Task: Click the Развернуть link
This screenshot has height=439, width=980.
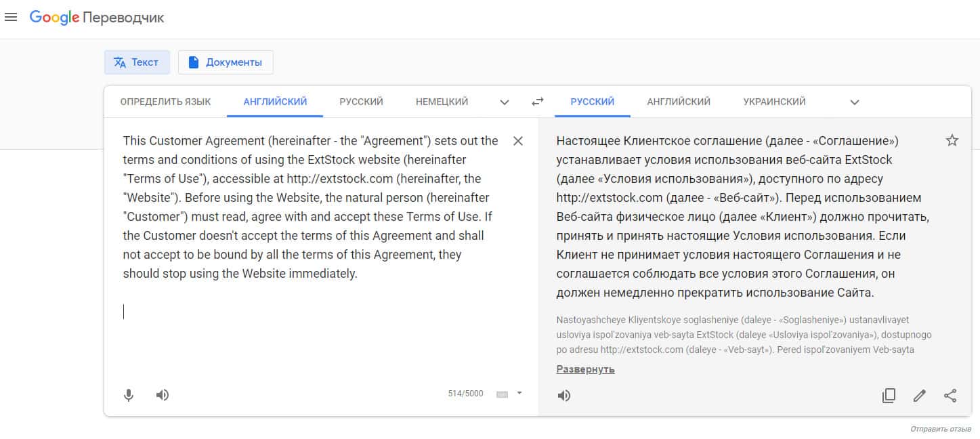Action: tap(585, 369)
